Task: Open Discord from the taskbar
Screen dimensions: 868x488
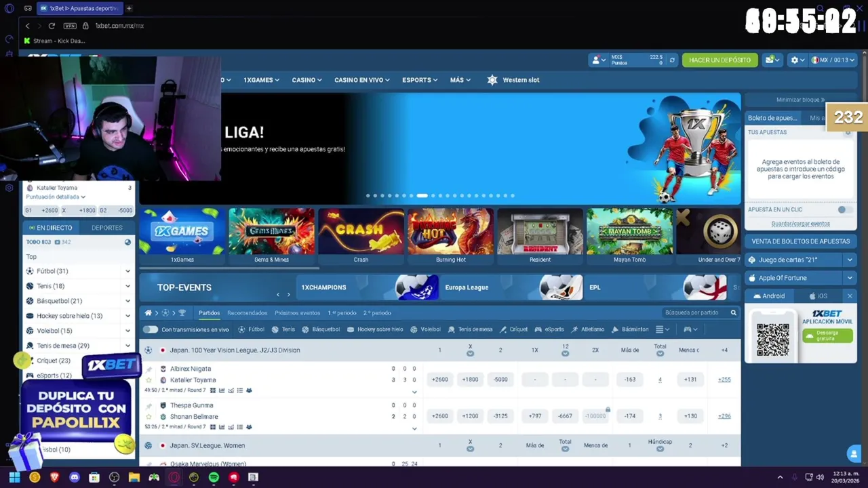Action: (x=74, y=477)
